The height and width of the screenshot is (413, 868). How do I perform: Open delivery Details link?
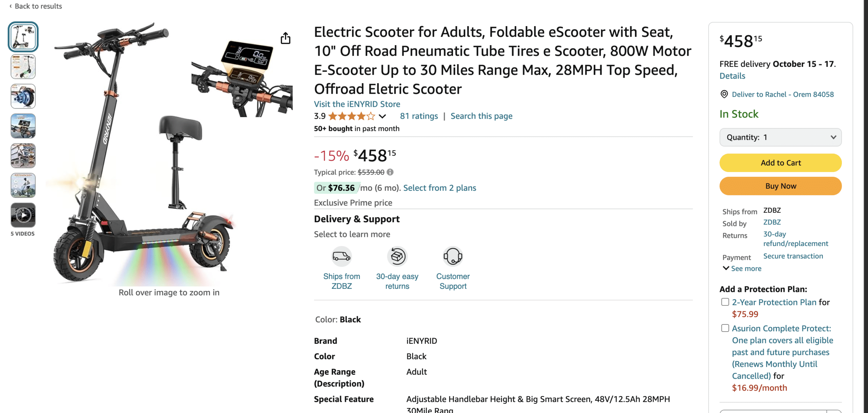click(732, 76)
